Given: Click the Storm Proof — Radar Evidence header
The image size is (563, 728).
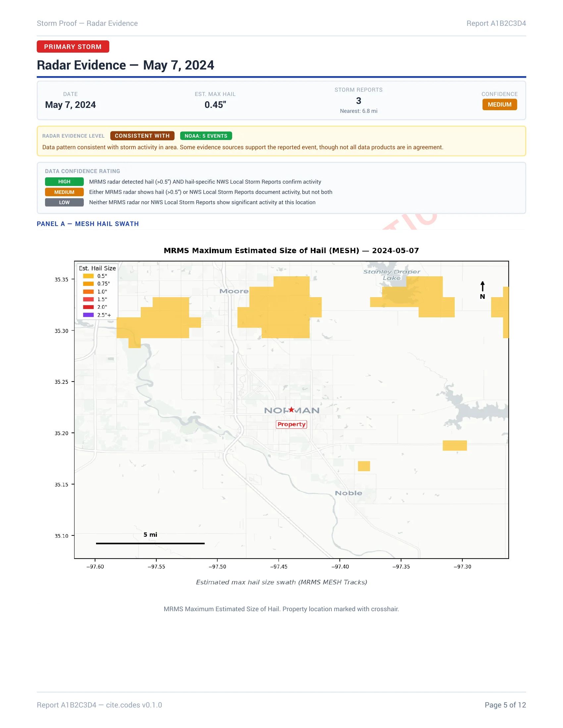Looking at the screenshot, I should coord(87,23).
